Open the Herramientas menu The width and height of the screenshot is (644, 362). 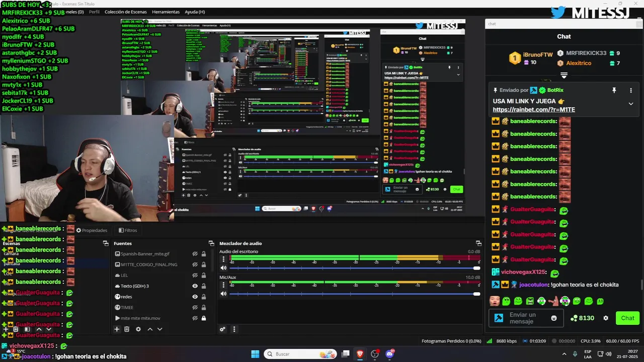click(166, 12)
